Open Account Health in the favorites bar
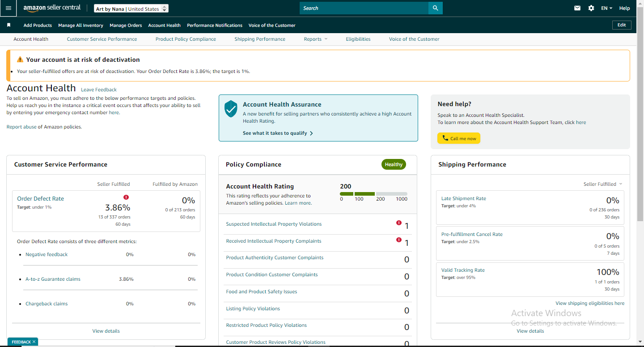Image resolution: width=644 pixels, height=347 pixels. [165, 25]
